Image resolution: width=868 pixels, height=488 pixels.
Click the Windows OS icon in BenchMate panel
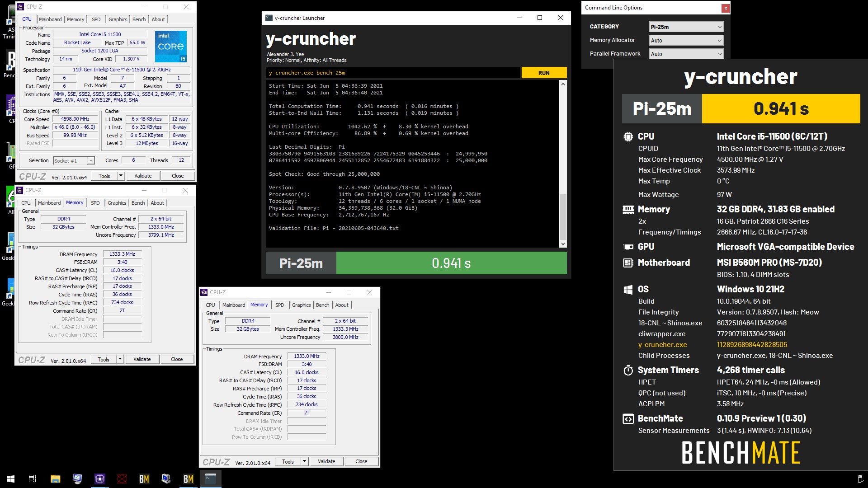coord(628,289)
